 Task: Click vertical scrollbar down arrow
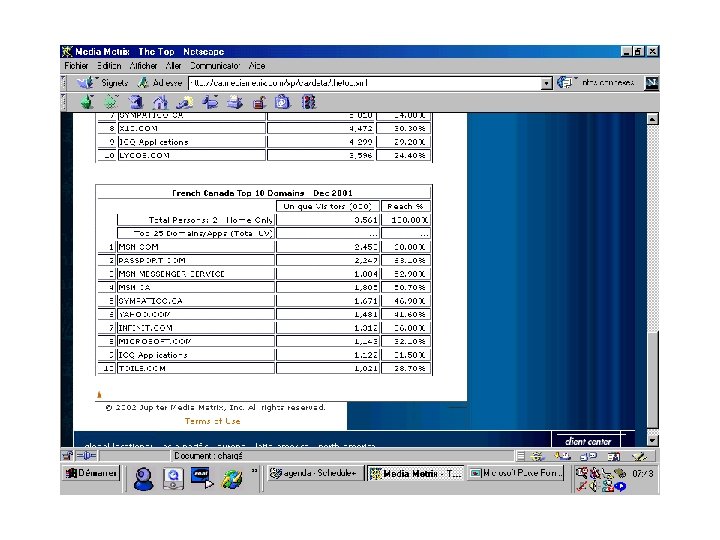[652, 440]
